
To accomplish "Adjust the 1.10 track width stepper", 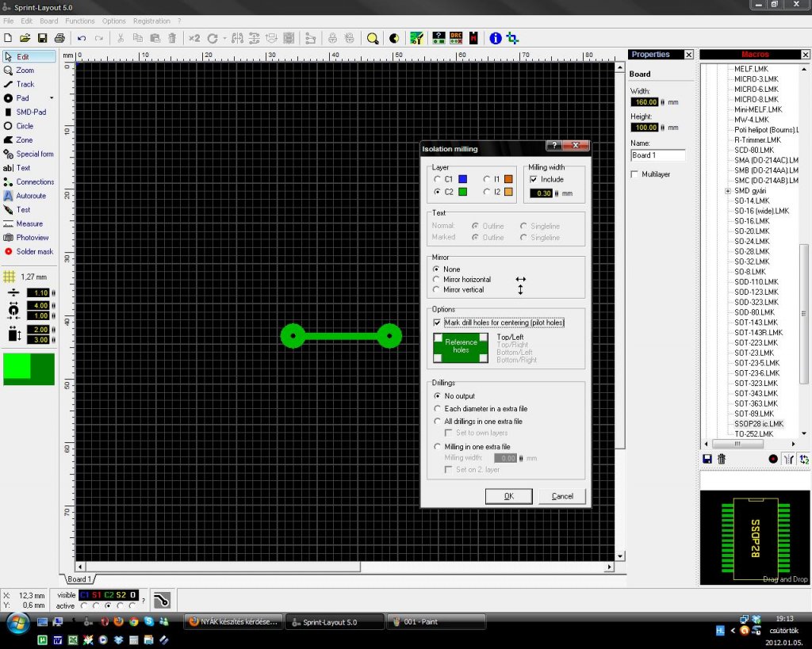I will [53, 293].
